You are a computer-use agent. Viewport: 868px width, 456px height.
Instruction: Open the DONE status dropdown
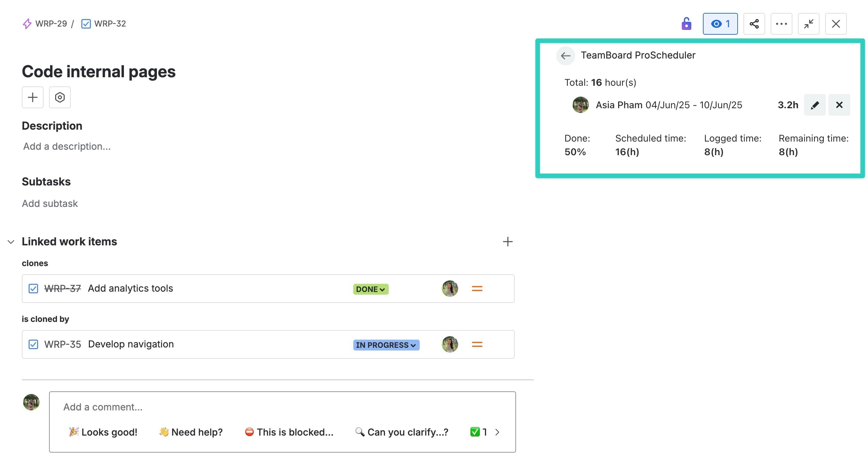371,289
